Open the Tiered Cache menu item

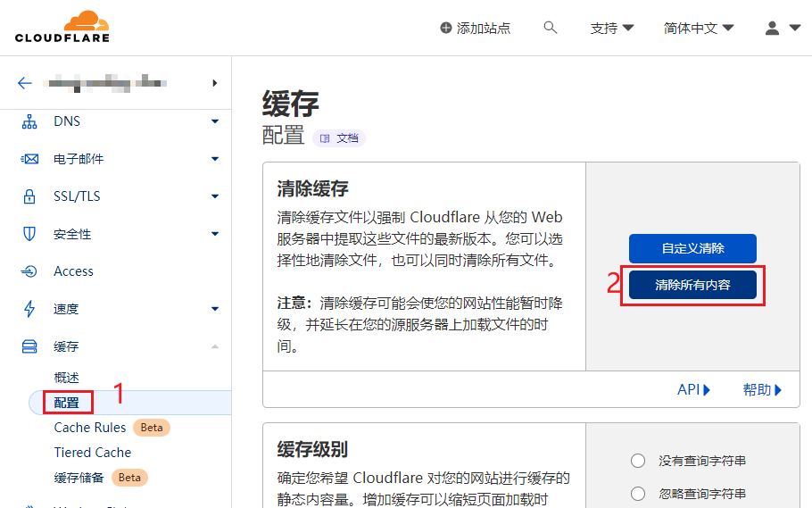92,453
